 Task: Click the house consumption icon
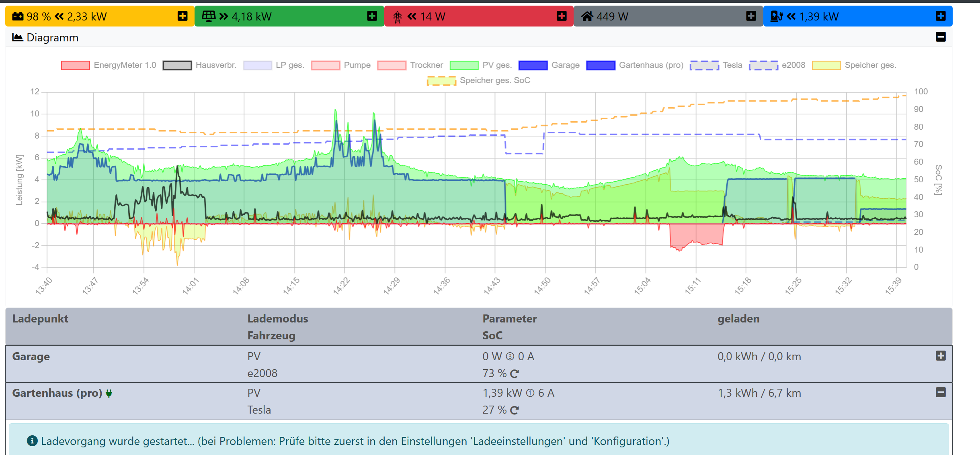click(587, 16)
